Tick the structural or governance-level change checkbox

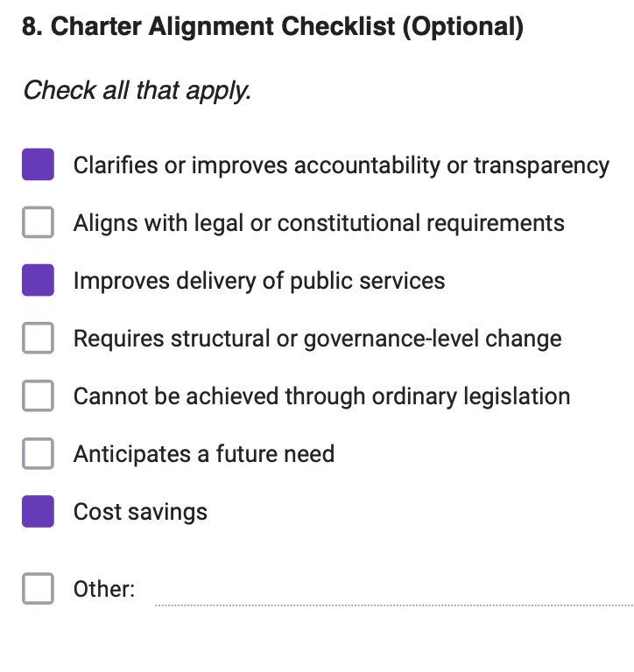pyautogui.click(x=38, y=338)
